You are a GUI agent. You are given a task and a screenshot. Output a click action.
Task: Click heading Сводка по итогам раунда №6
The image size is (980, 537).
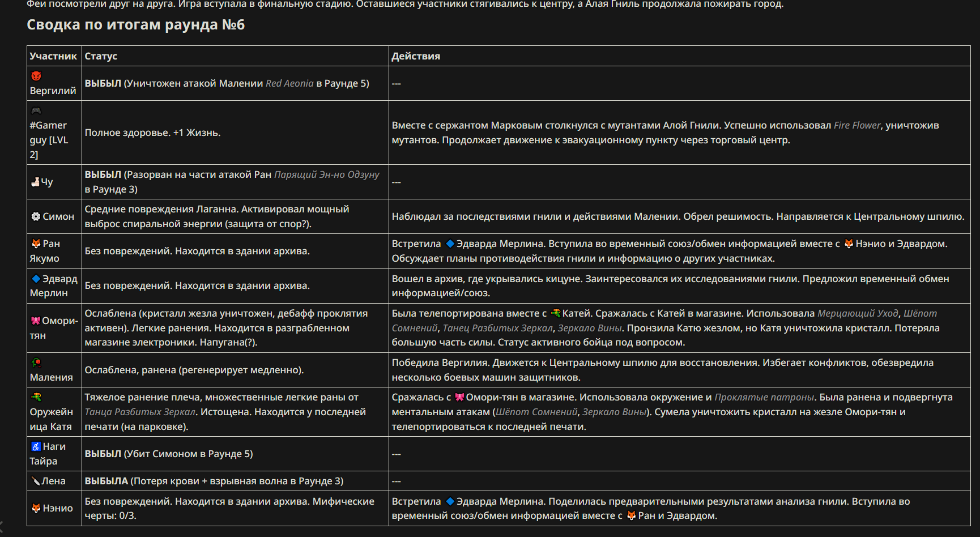136,25
